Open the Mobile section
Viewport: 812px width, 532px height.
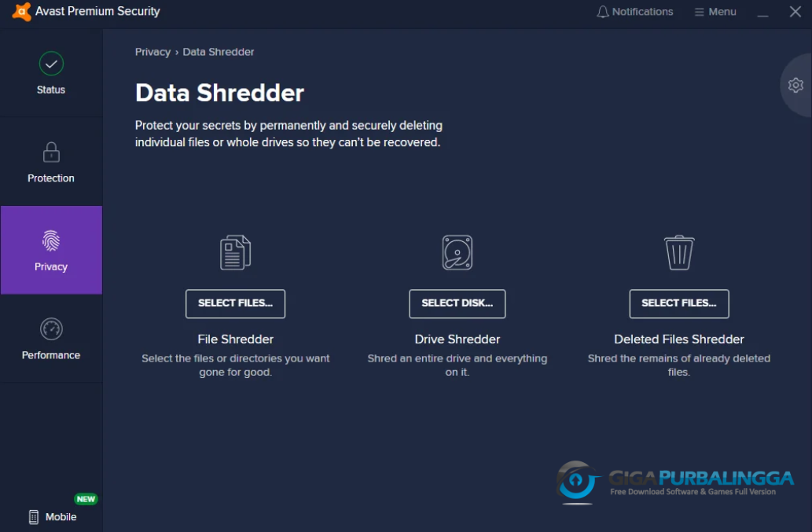coord(53,516)
